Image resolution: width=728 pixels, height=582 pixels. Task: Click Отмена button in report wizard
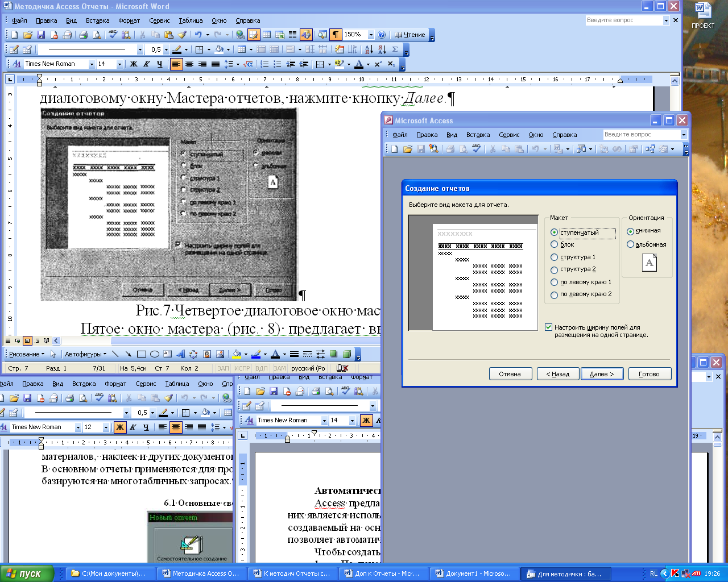click(x=510, y=374)
